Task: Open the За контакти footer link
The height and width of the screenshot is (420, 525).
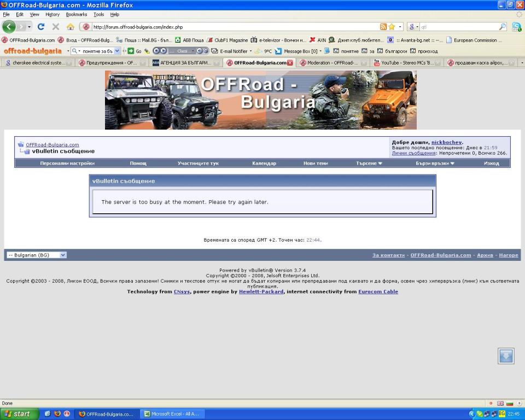Action: pyautogui.click(x=388, y=255)
